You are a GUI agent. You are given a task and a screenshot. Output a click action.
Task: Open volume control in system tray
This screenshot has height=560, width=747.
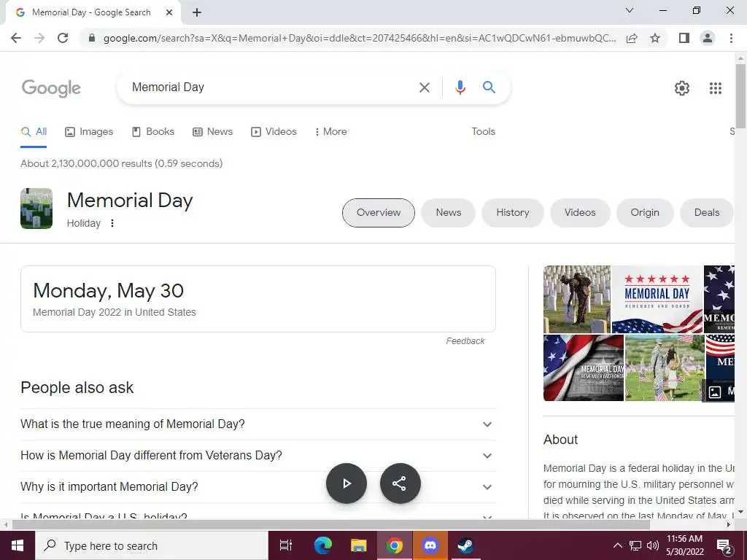coord(653,545)
